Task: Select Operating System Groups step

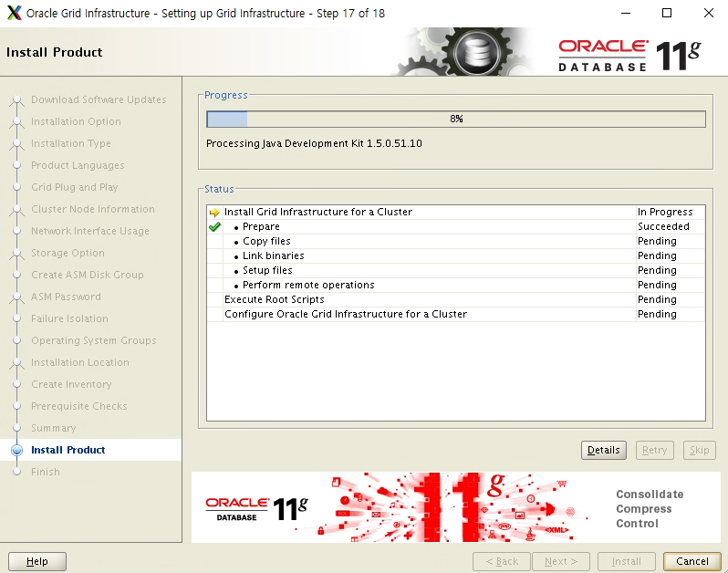Action: pos(94,340)
